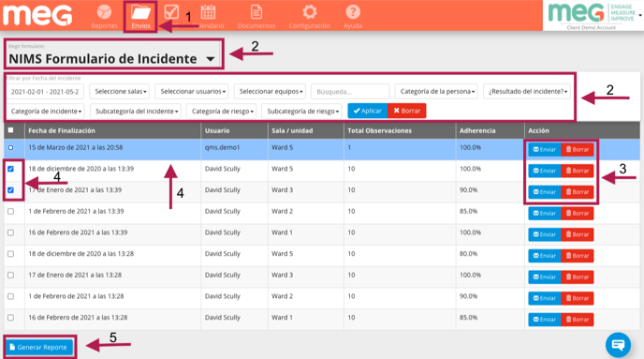Screen dimensions: 644x359
Task: Open the chat bubble widget
Action: [x=618, y=345]
